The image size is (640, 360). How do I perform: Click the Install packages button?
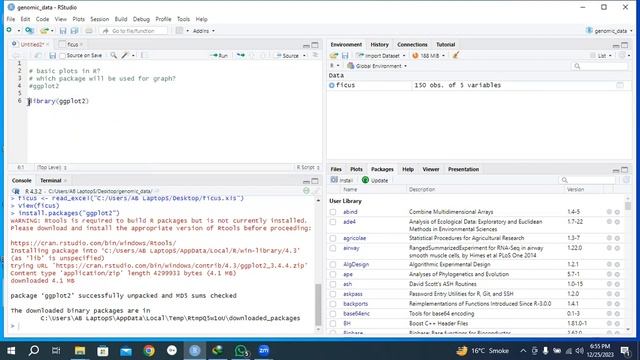click(x=342, y=180)
